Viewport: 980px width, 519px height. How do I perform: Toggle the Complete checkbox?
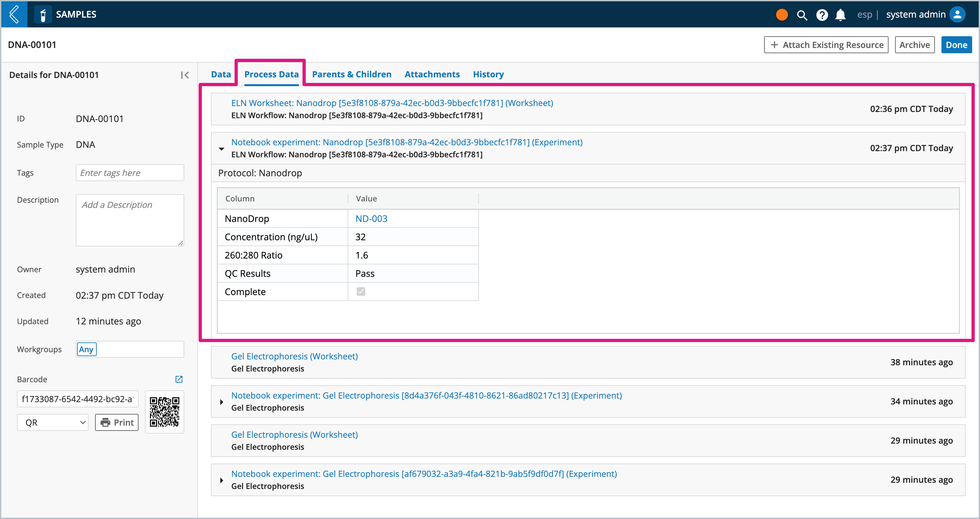click(361, 291)
